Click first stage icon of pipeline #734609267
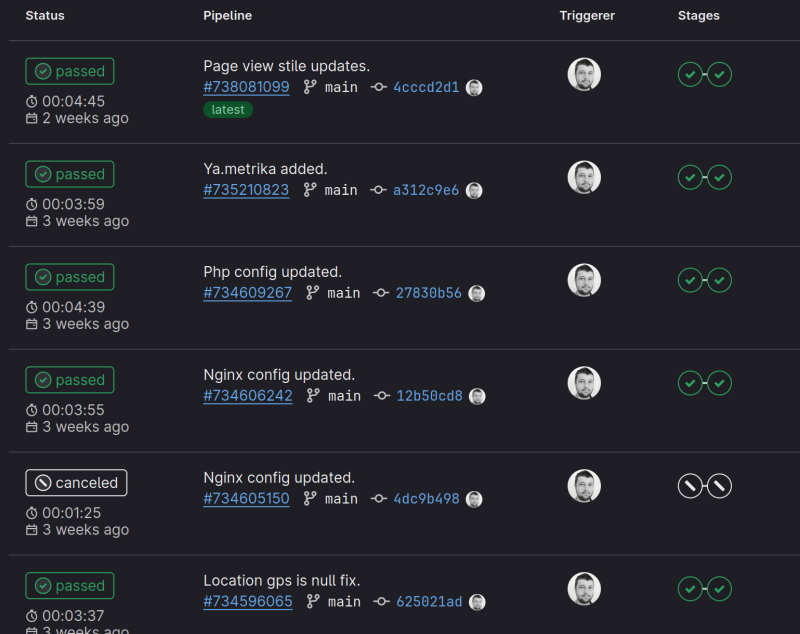Viewport: 800px width, 634px height. click(x=690, y=280)
